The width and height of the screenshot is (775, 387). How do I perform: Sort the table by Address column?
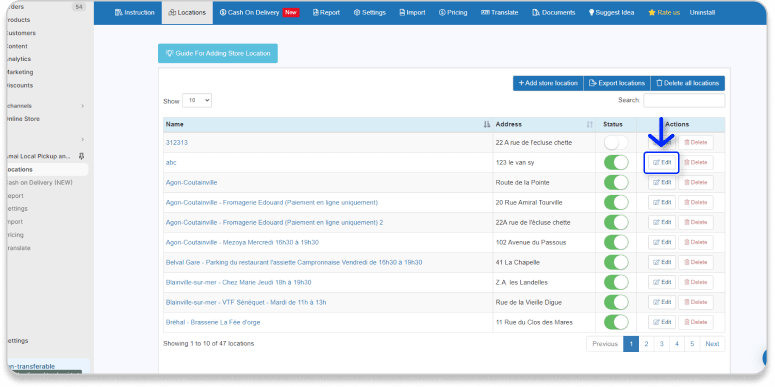544,125
